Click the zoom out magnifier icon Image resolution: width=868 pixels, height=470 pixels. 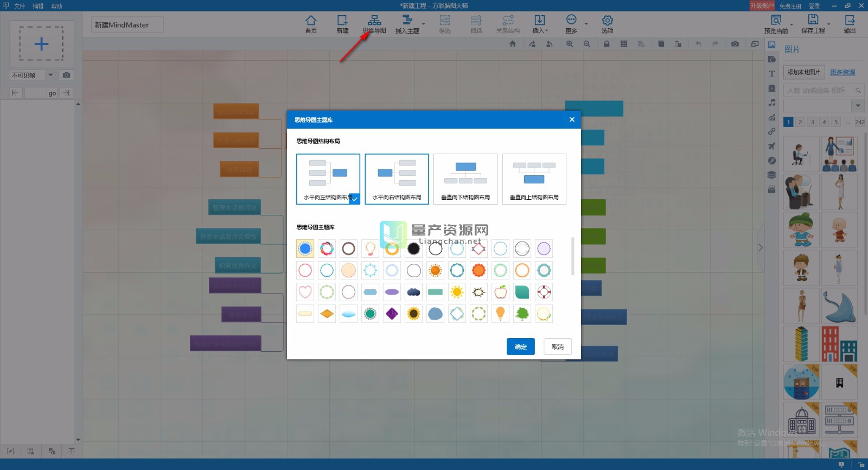(x=587, y=44)
